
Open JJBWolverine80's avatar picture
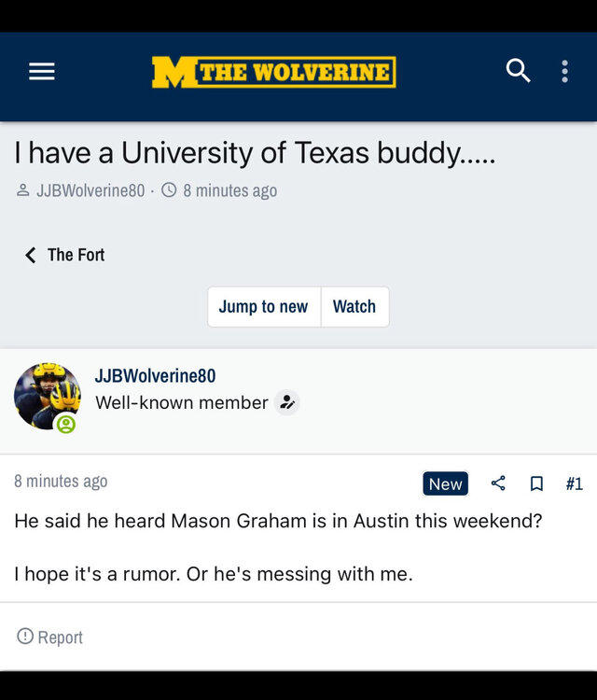[47, 396]
